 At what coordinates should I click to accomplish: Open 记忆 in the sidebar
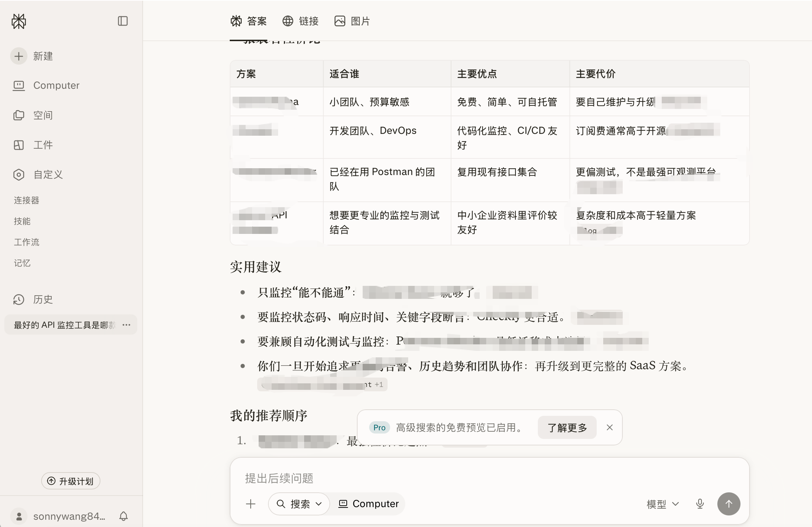pyautogui.click(x=22, y=263)
